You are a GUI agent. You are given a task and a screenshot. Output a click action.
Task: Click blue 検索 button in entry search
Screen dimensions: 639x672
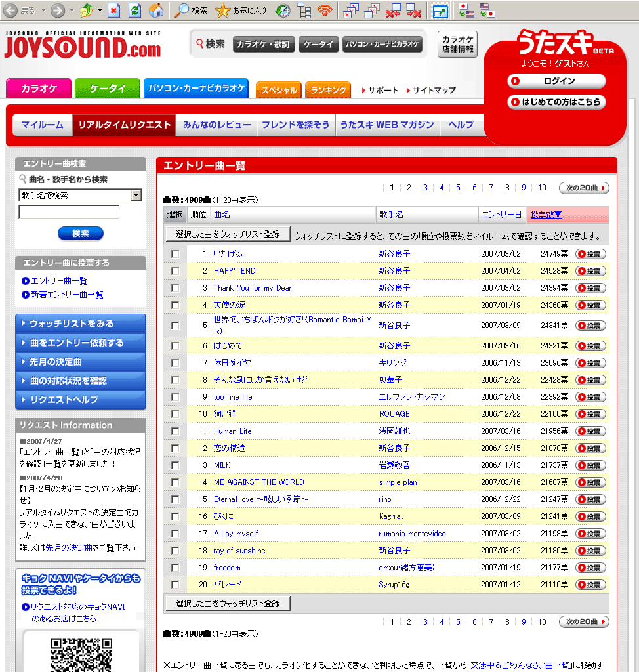(81, 234)
